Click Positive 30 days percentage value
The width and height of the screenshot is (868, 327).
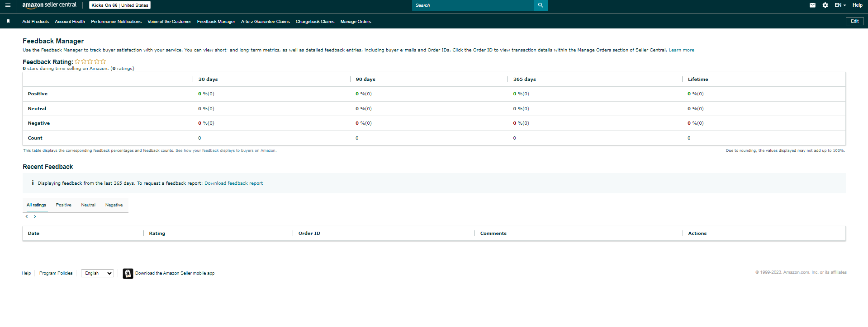tap(206, 94)
